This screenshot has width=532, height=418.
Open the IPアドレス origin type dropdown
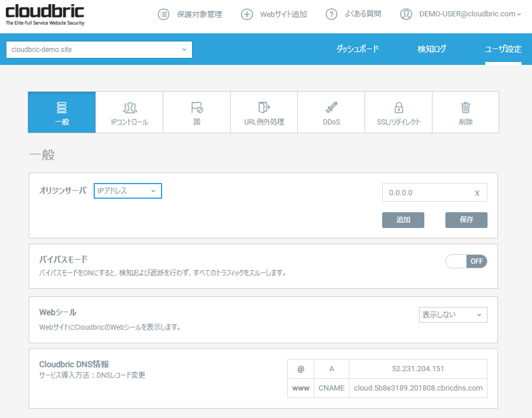click(128, 191)
